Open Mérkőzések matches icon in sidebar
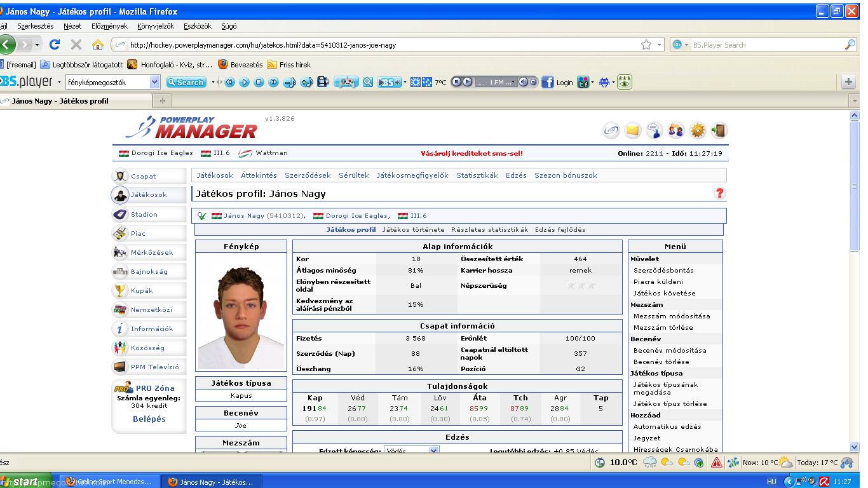The width and height of the screenshot is (868, 488). (119, 252)
